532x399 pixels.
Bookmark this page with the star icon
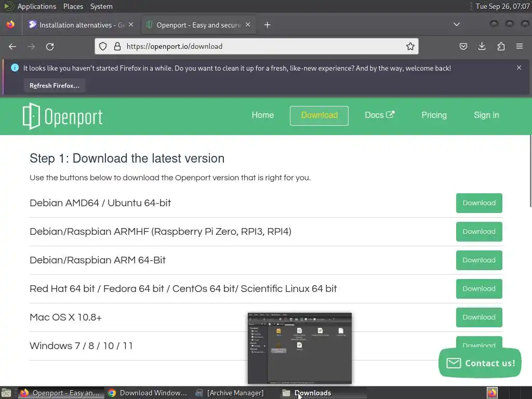coord(410,46)
